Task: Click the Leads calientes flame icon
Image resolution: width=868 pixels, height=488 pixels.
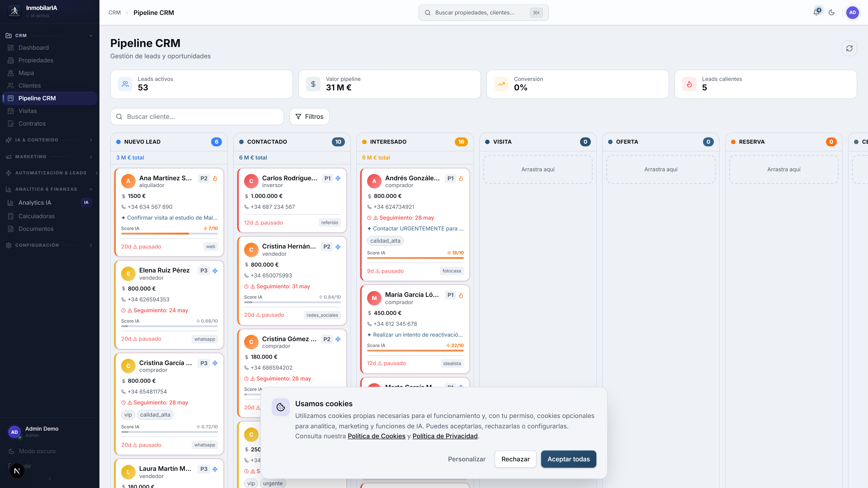Action: (689, 84)
